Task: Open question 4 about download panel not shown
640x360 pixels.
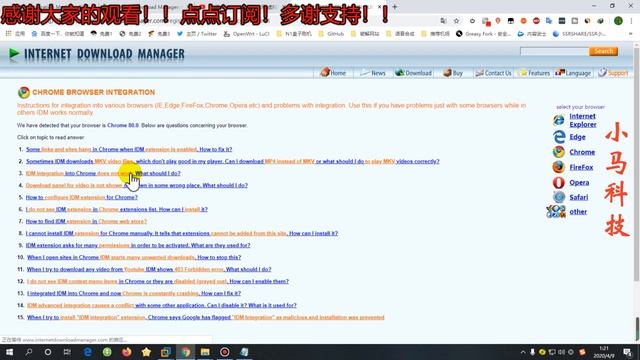Action: point(137,185)
